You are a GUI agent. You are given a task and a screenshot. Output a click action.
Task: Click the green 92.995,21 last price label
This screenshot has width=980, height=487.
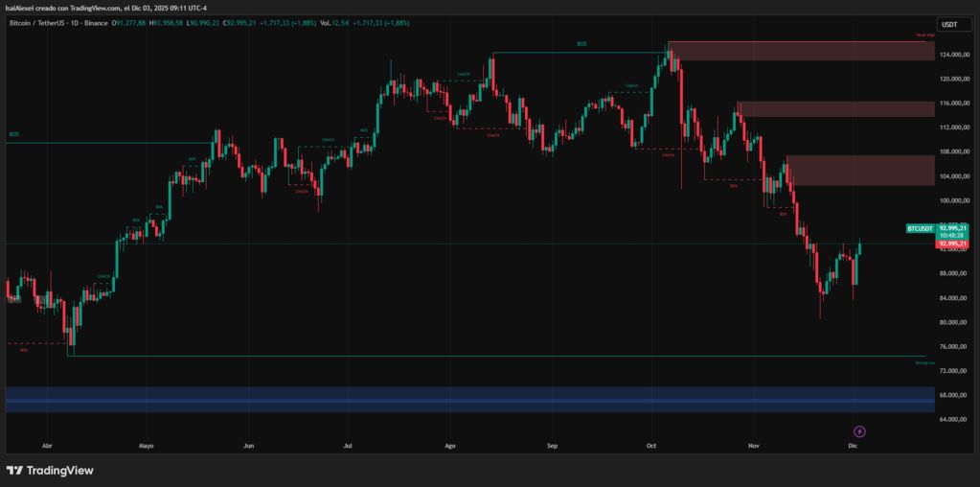pyautogui.click(x=953, y=228)
